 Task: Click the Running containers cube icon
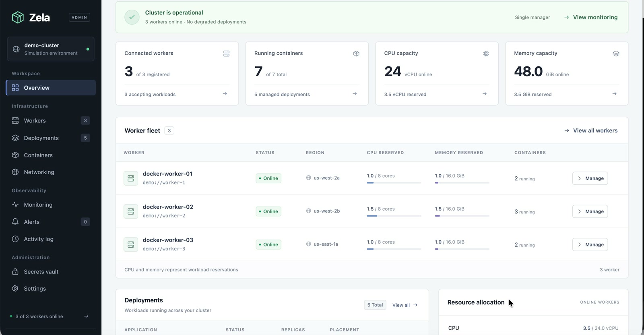click(x=356, y=54)
